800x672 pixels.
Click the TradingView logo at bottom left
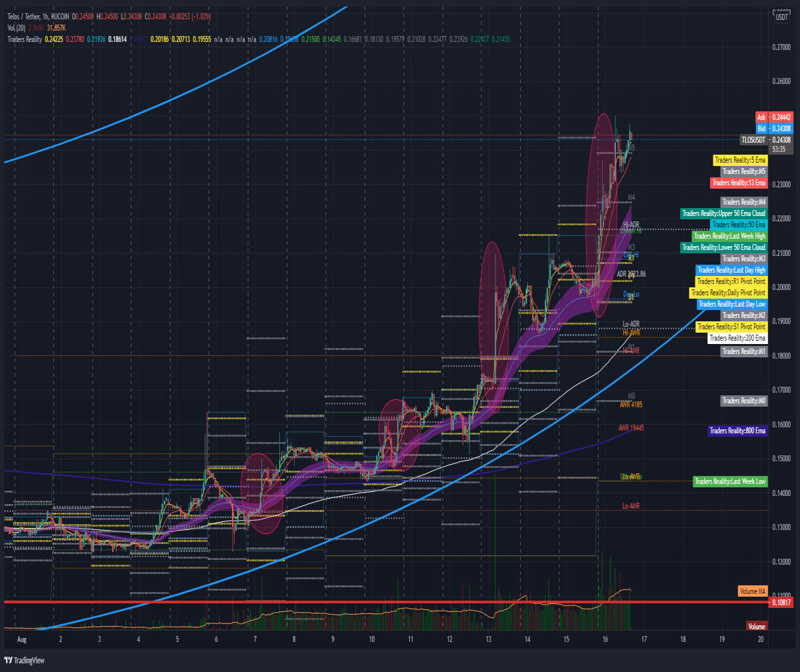tap(24, 661)
